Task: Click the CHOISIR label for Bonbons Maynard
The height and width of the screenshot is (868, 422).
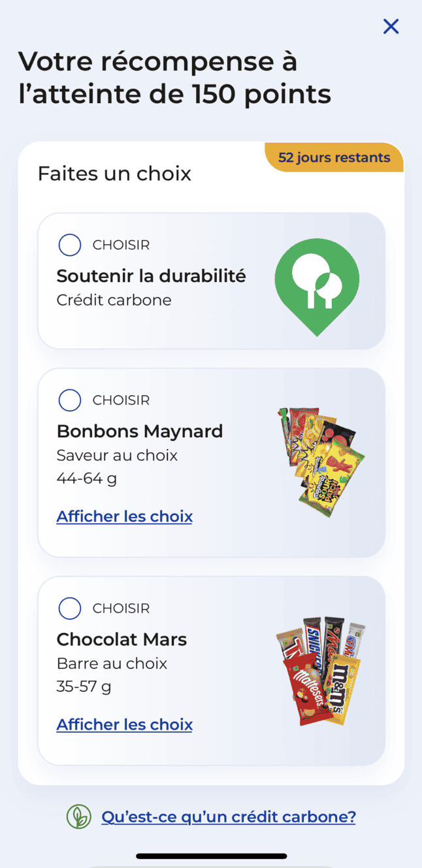Action: pyautogui.click(x=122, y=400)
